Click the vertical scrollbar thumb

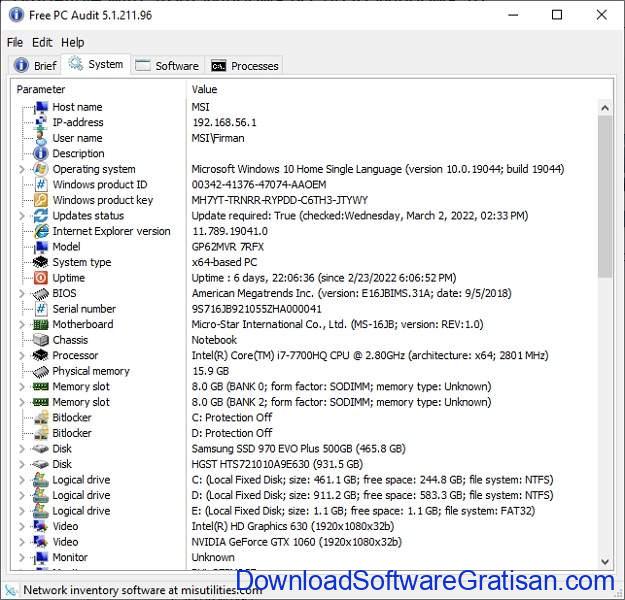(x=605, y=196)
